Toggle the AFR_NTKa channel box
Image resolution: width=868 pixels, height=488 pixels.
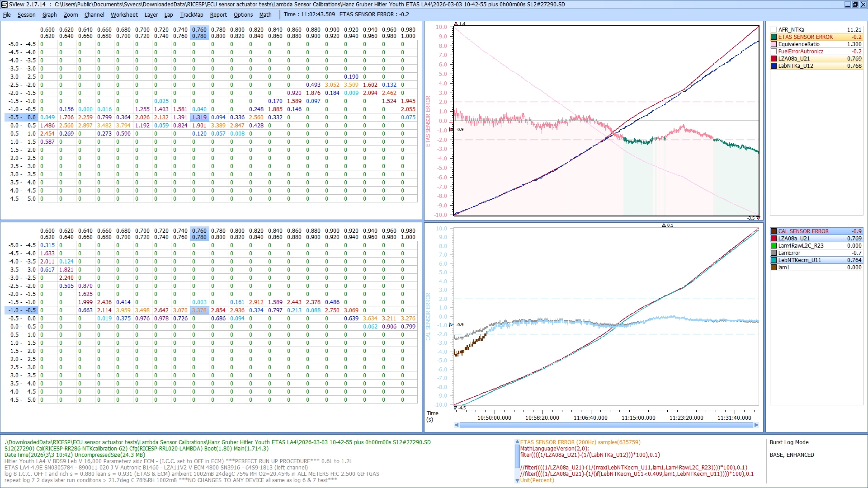[774, 30]
